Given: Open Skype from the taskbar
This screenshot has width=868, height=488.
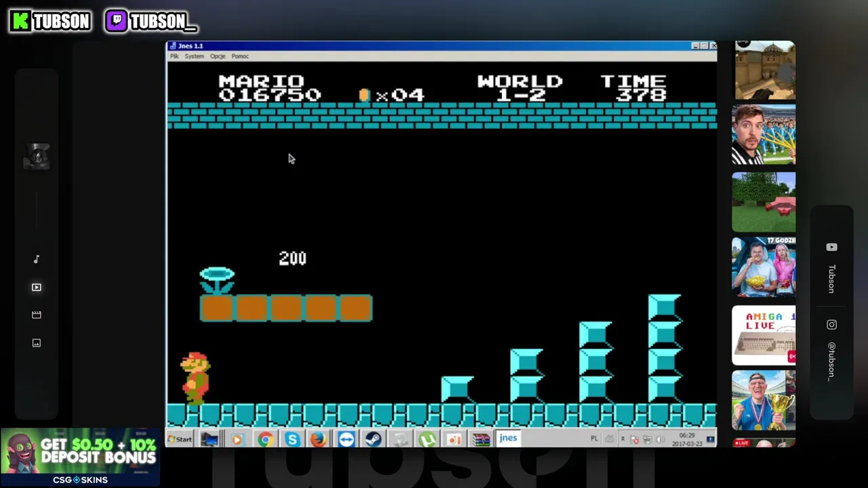Looking at the screenshot, I should 292,439.
